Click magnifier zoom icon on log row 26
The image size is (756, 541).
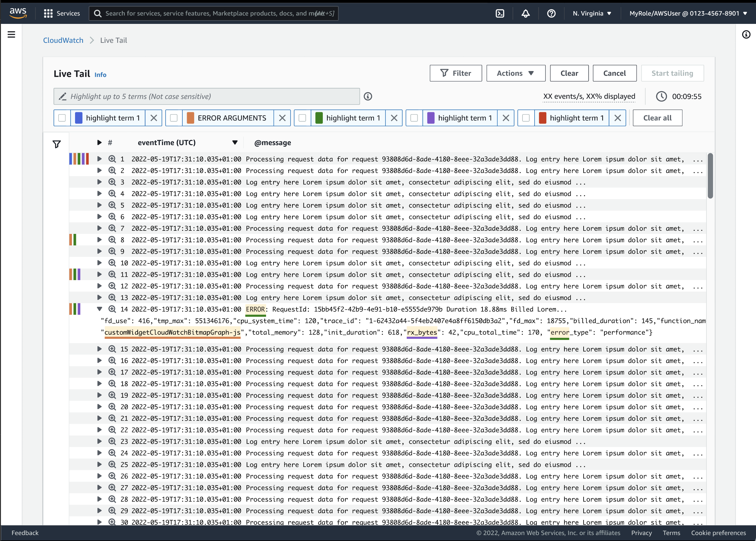[x=112, y=476]
